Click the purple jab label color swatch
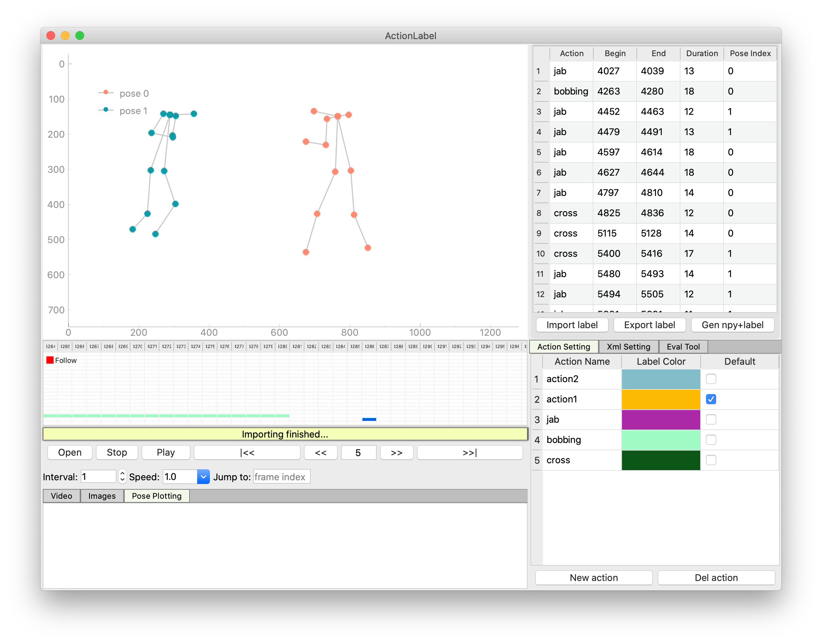 pyautogui.click(x=661, y=420)
